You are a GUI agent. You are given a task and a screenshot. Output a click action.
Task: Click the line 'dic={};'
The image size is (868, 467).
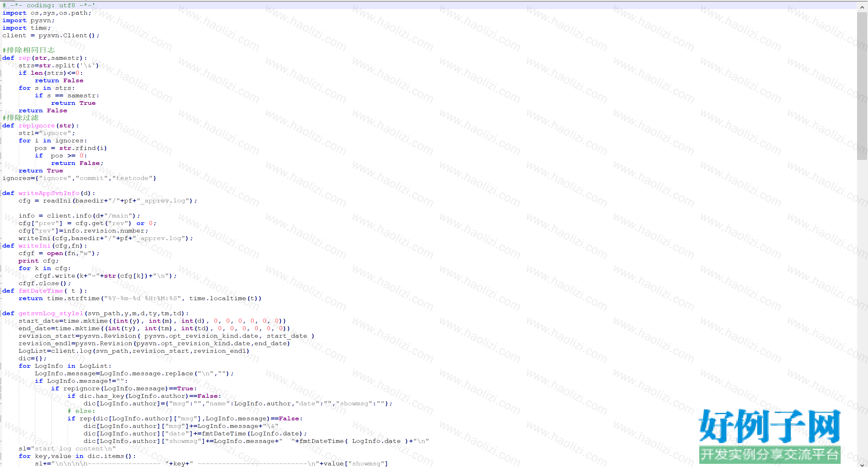point(32,358)
